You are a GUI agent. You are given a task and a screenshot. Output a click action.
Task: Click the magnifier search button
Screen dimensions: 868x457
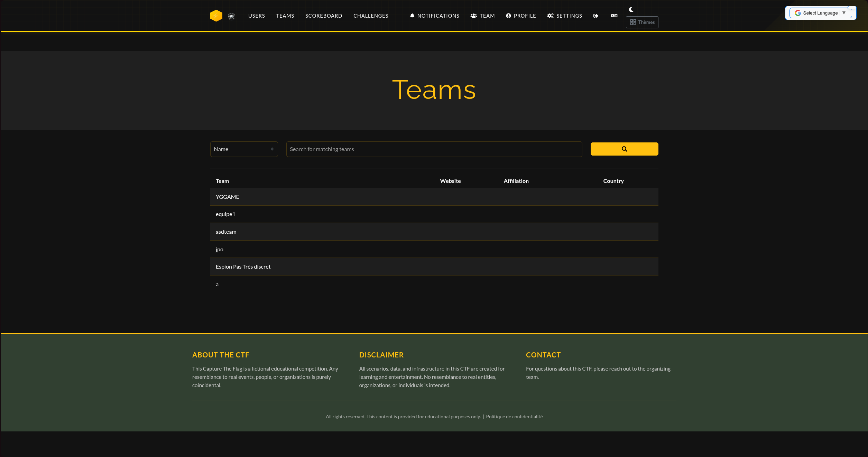(624, 149)
